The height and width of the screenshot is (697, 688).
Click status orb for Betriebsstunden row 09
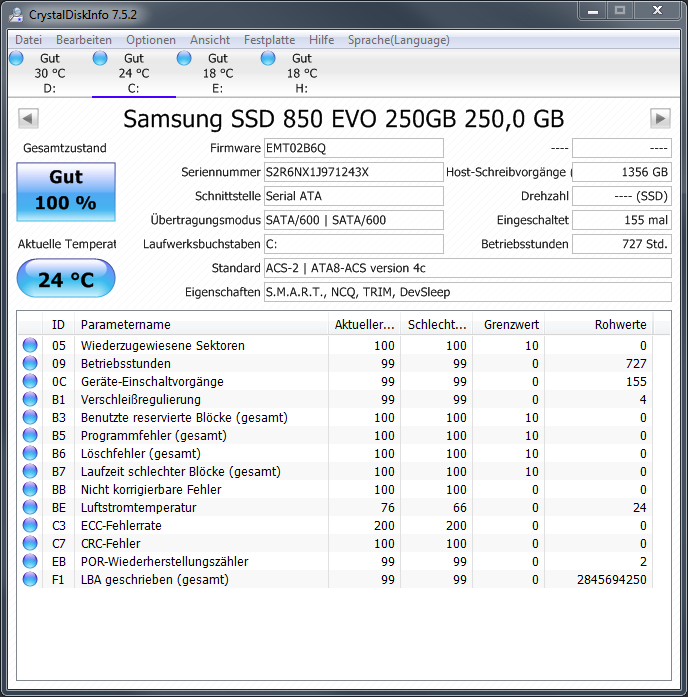coord(30,363)
